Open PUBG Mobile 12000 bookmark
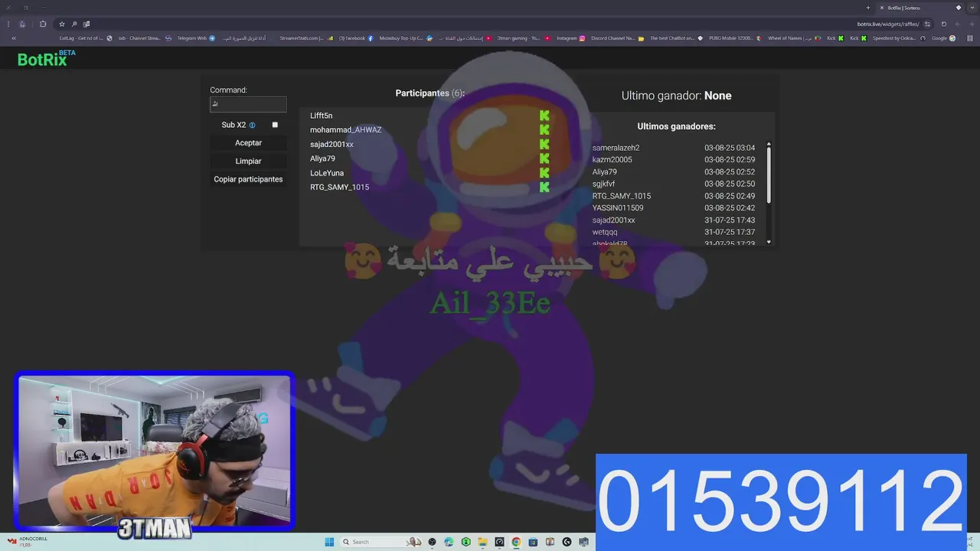Screen dimensions: 980x551 pos(736,38)
